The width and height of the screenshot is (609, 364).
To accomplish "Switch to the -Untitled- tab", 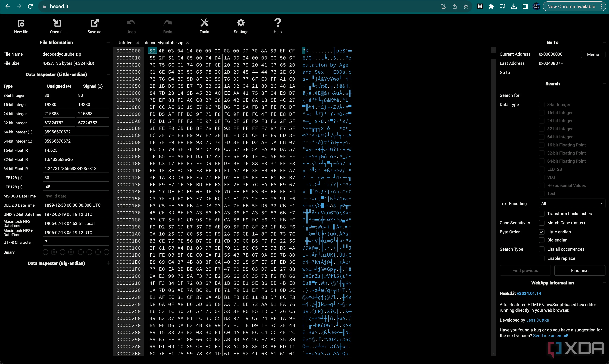I will [125, 43].
